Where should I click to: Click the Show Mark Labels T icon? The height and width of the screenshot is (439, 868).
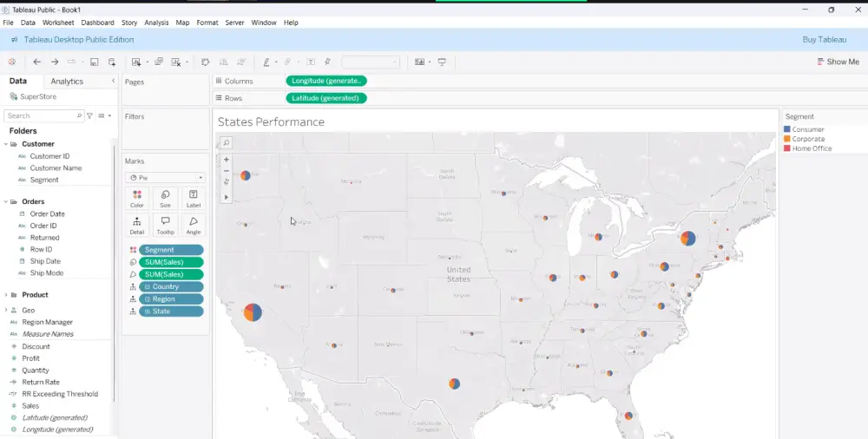311,62
